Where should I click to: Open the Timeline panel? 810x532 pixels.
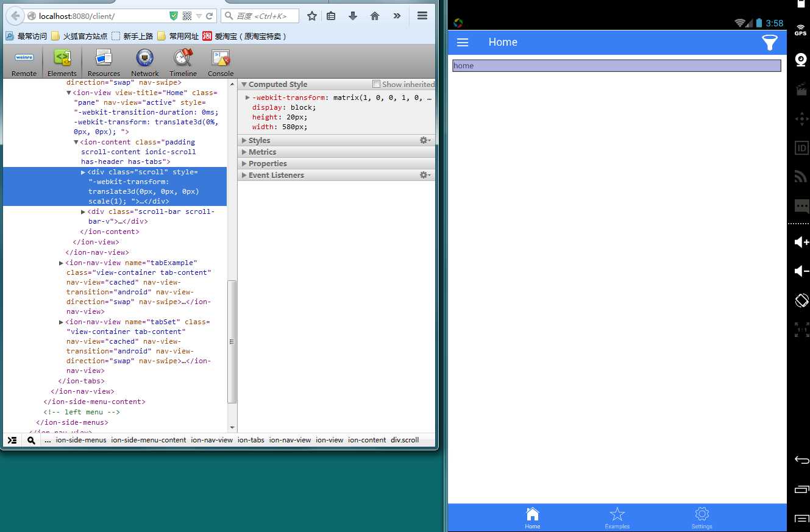point(183,63)
